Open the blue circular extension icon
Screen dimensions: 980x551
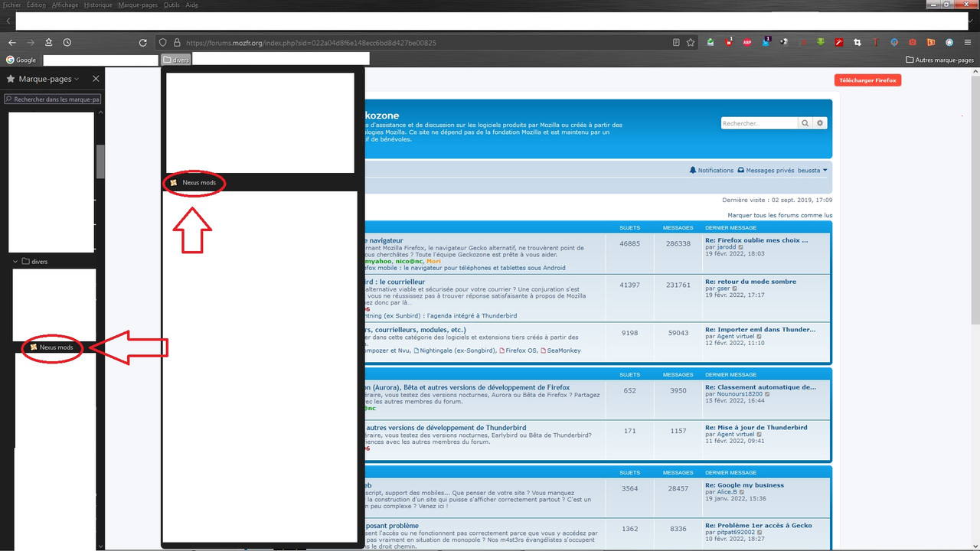[x=894, y=43]
